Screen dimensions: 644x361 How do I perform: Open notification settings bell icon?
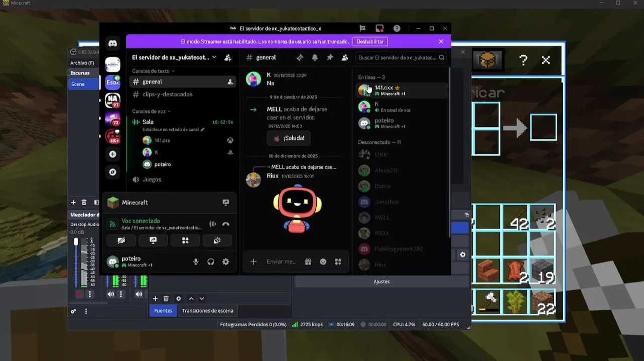[315, 58]
